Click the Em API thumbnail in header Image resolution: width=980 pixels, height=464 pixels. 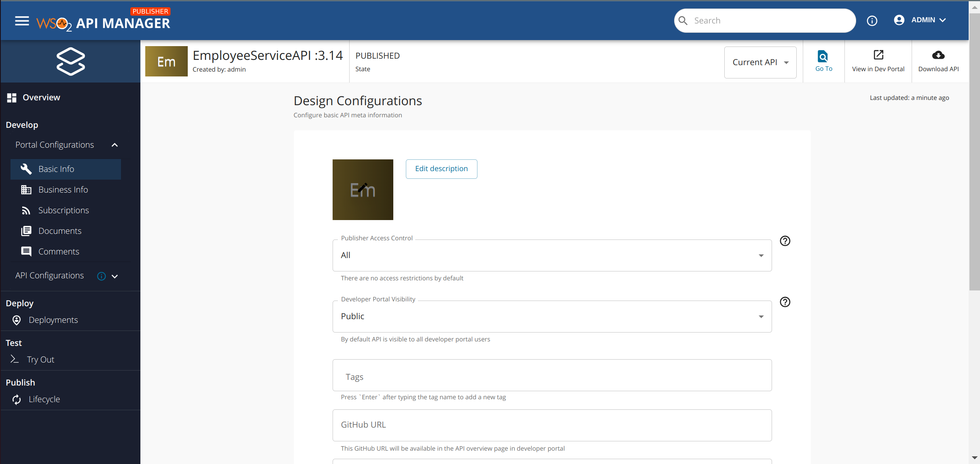coord(166,61)
